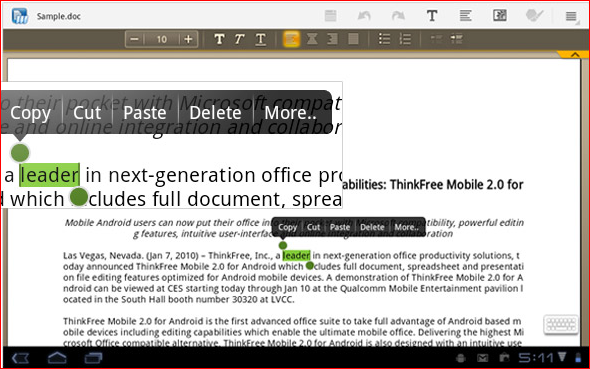Open the market bag notification icon
Image resolution: width=590 pixels, height=369 pixels.
point(504,358)
